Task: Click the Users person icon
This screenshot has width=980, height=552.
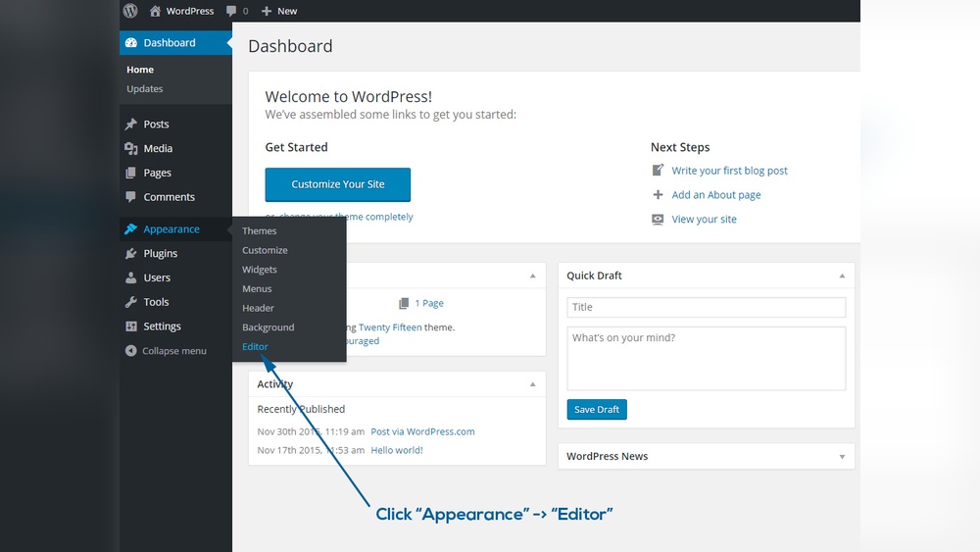Action: pos(130,277)
